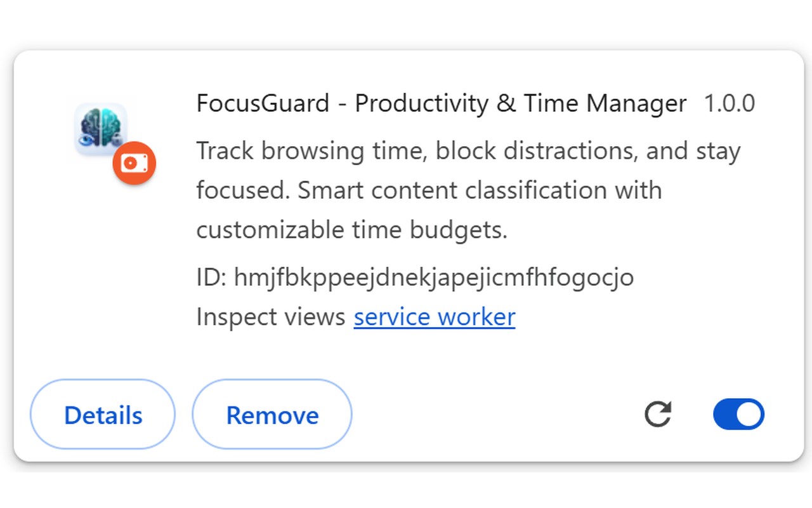Click the version number 1.0.0
The height and width of the screenshot is (508, 812).
(x=730, y=103)
